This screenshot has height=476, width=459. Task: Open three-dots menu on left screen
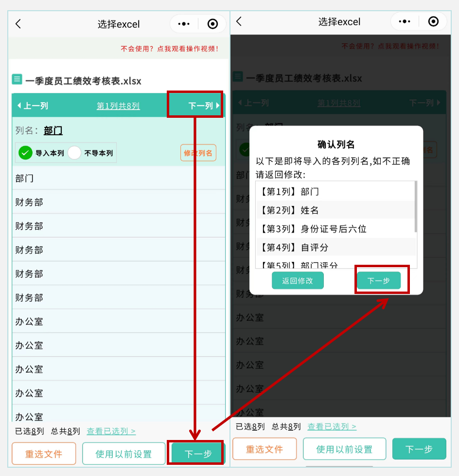pyautogui.click(x=184, y=24)
